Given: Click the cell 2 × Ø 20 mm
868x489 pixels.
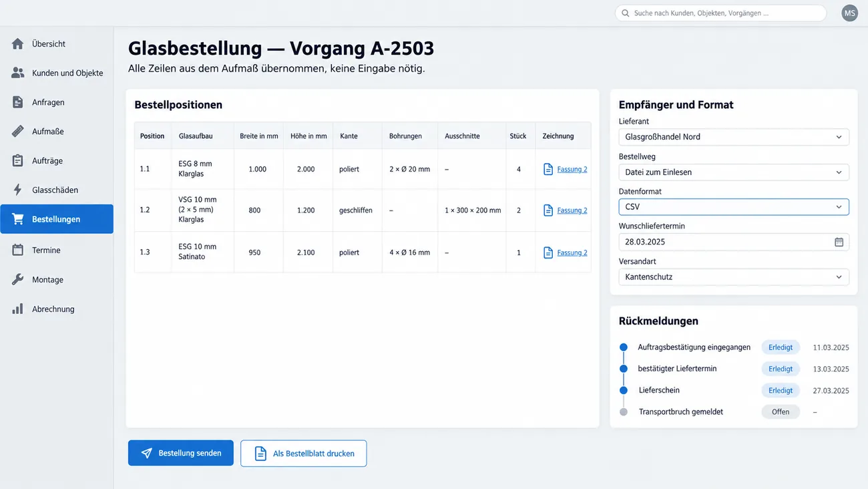Looking at the screenshot, I should 410,169.
